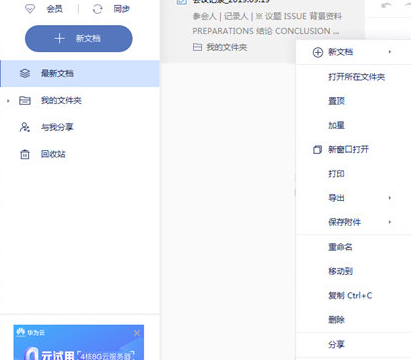
Task: Choose 复制 Ctrl+C in context menu
Action: click(350, 296)
